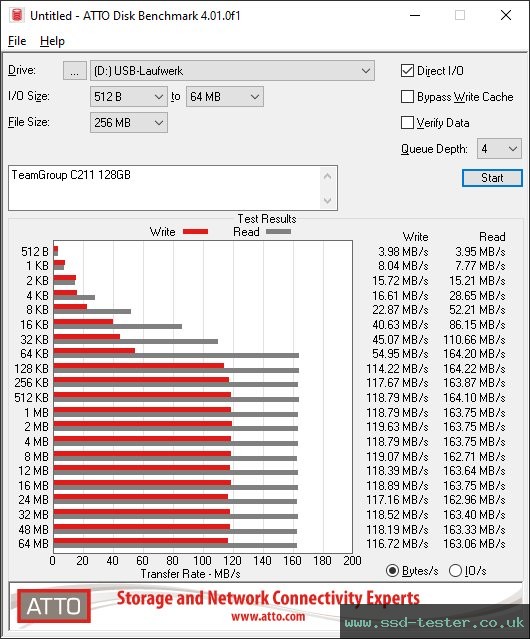Click the ATTO Disk Benchmark title bar icon
Screen dimensions: 530x639
tap(17, 15)
